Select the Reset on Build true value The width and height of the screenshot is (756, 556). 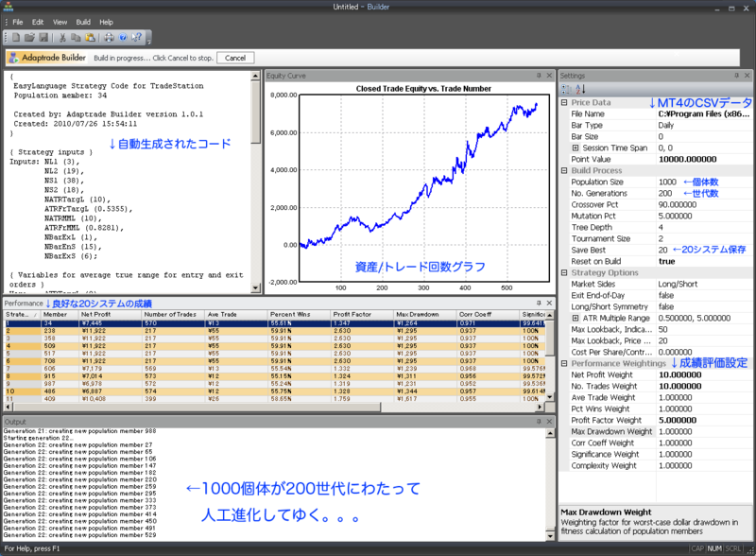[x=667, y=262]
